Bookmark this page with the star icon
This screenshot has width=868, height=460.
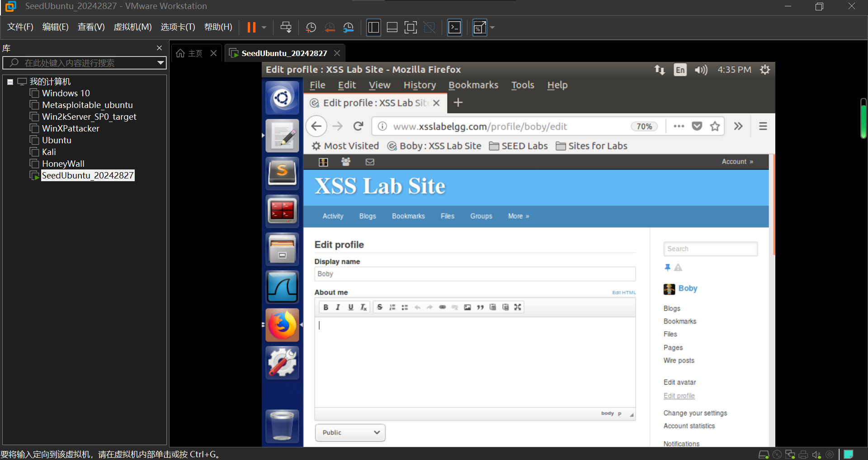click(715, 127)
